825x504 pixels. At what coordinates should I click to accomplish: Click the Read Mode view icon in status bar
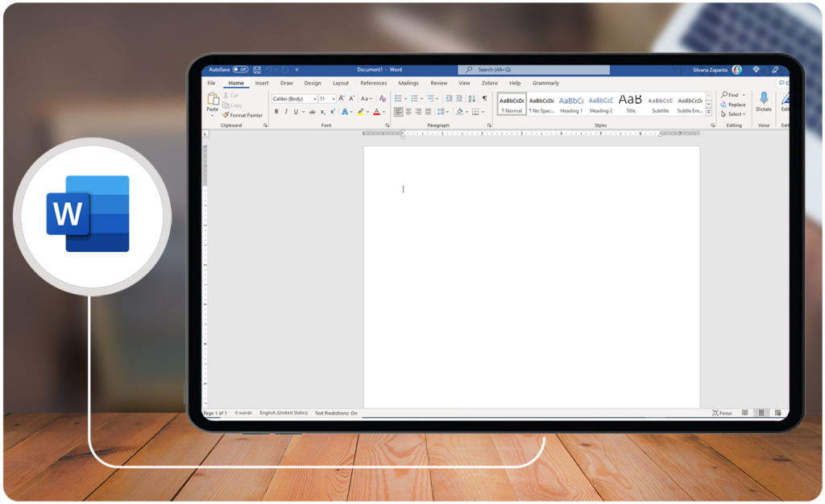tap(745, 412)
